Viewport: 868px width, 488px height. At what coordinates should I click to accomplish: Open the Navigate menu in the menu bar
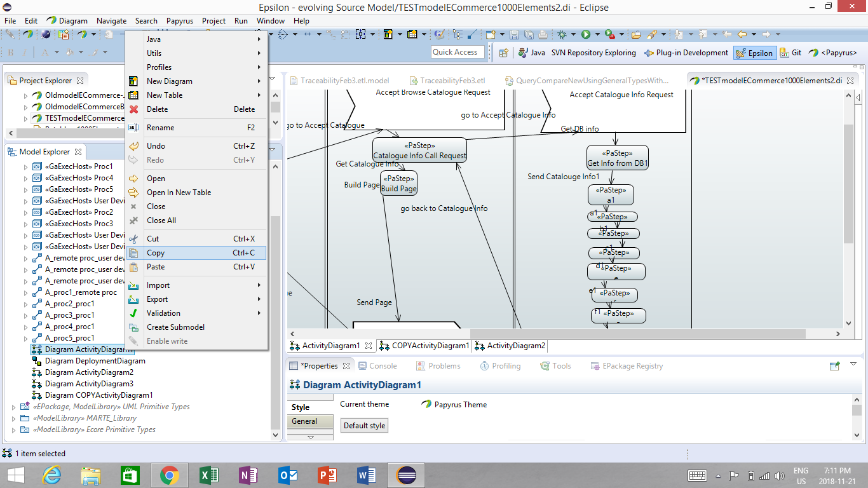[111, 21]
